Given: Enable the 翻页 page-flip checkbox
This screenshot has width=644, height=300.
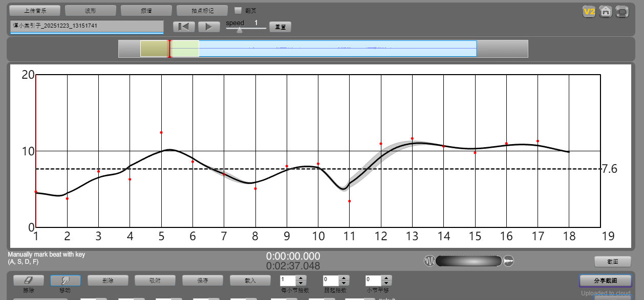Looking at the screenshot, I should coord(238,10).
